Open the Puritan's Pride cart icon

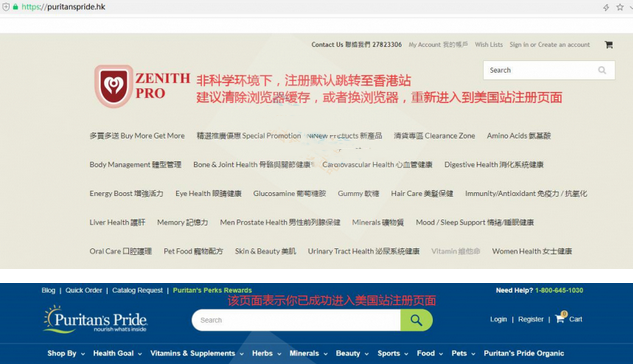560,318
